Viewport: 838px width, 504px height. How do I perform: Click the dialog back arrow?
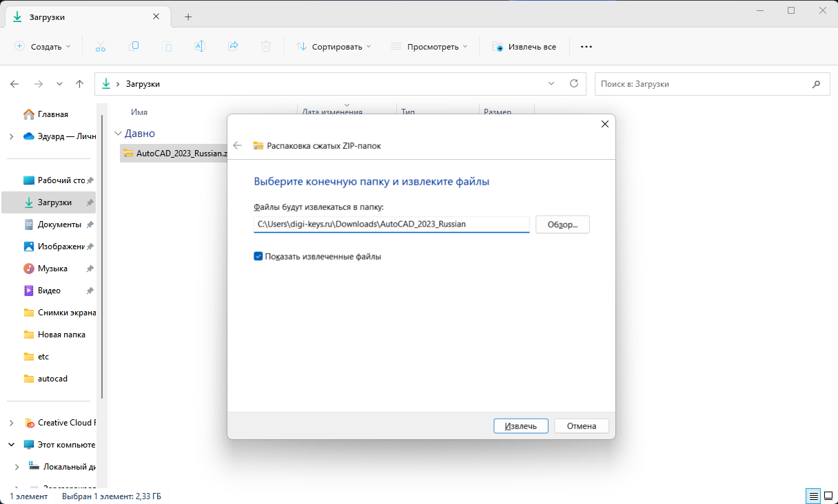click(x=238, y=145)
